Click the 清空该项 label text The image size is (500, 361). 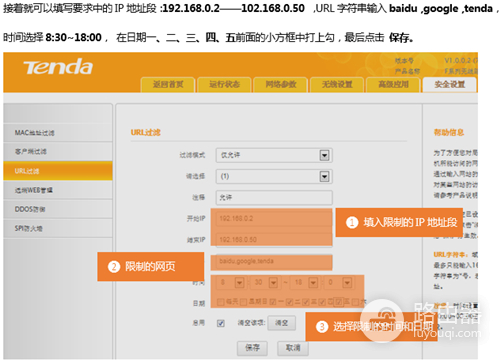point(251,323)
